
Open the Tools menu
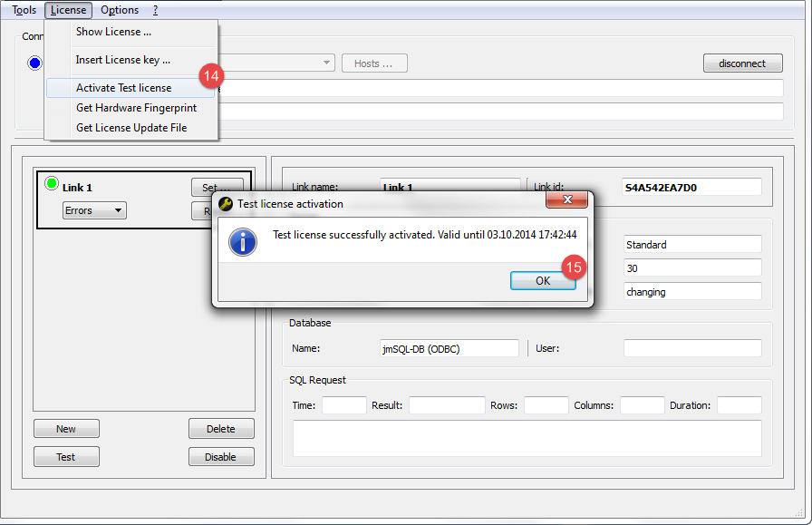click(23, 10)
